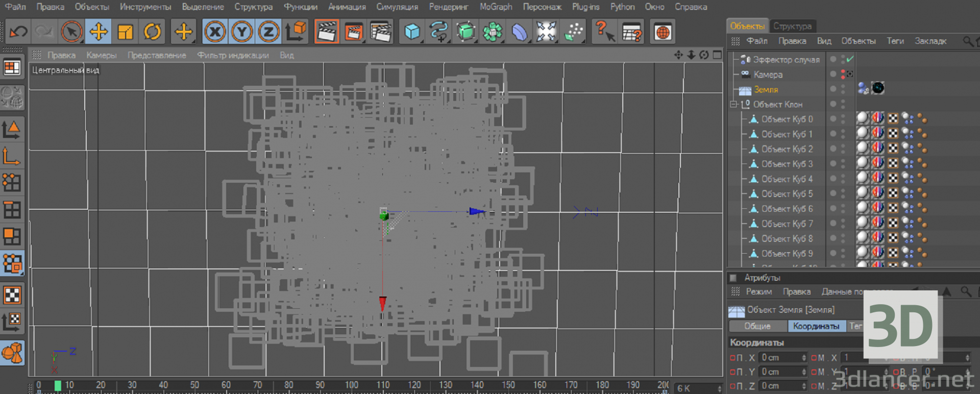
Task: Open the Режим menu in Attributes panel
Action: tap(758, 291)
